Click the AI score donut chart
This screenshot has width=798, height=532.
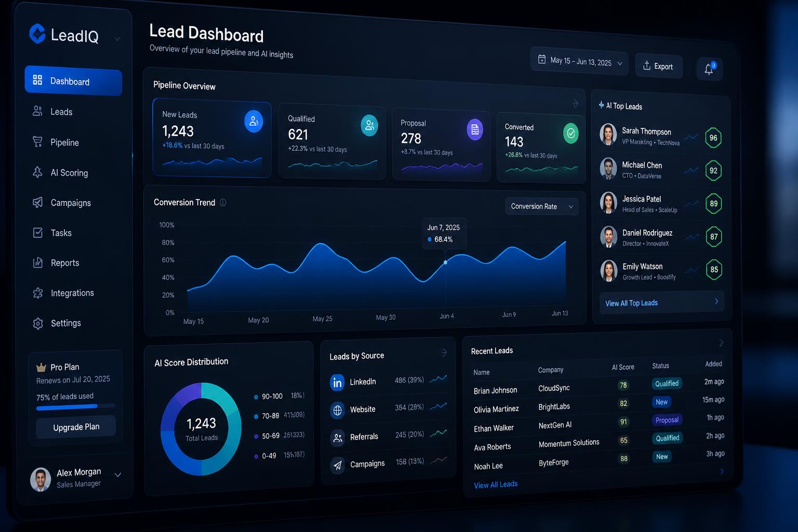tap(201, 429)
